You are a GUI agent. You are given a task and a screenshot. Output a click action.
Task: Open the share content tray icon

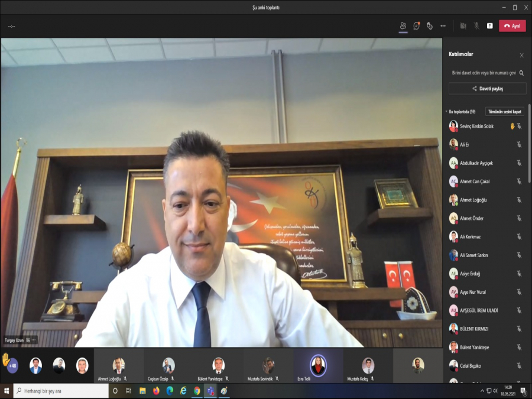pos(490,26)
